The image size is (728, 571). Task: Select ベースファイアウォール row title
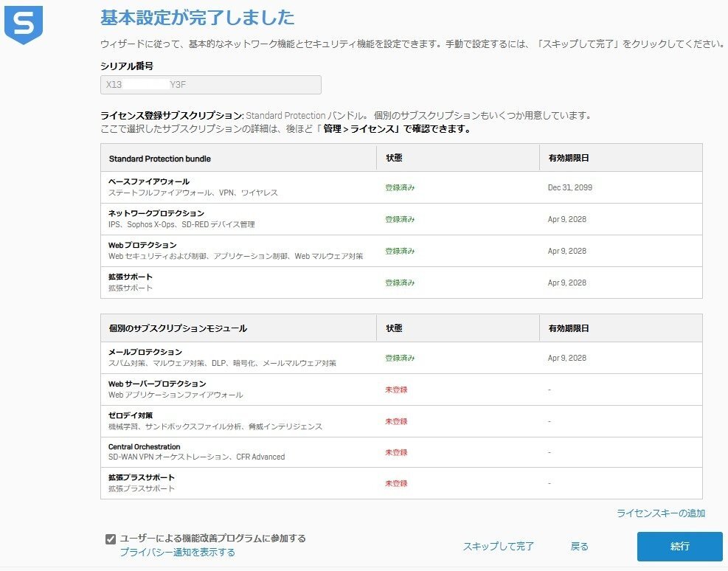click(x=148, y=181)
